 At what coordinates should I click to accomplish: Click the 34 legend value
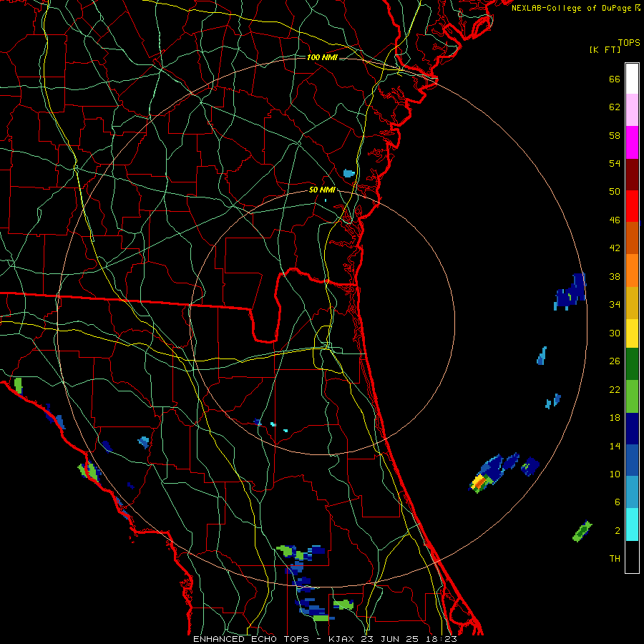pos(615,304)
